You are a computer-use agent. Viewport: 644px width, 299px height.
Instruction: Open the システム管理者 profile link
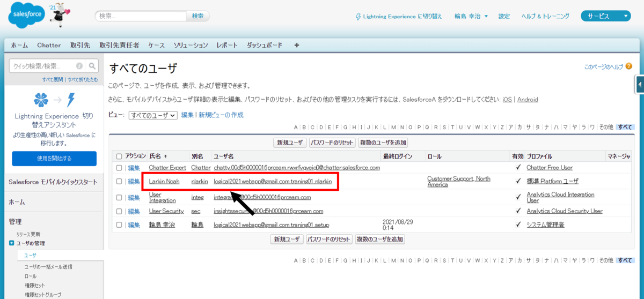click(545, 225)
